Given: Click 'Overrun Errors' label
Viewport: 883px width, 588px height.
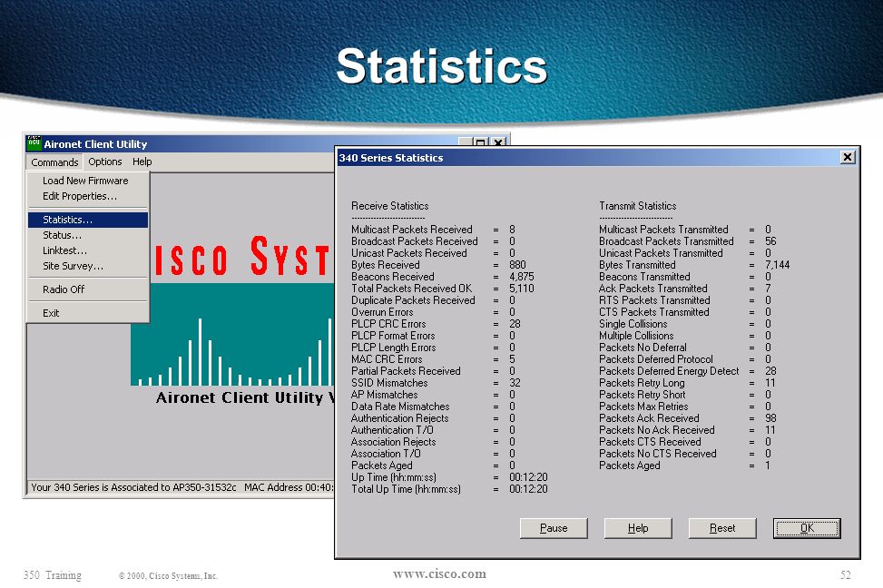Looking at the screenshot, I should [x=382, y=312].
